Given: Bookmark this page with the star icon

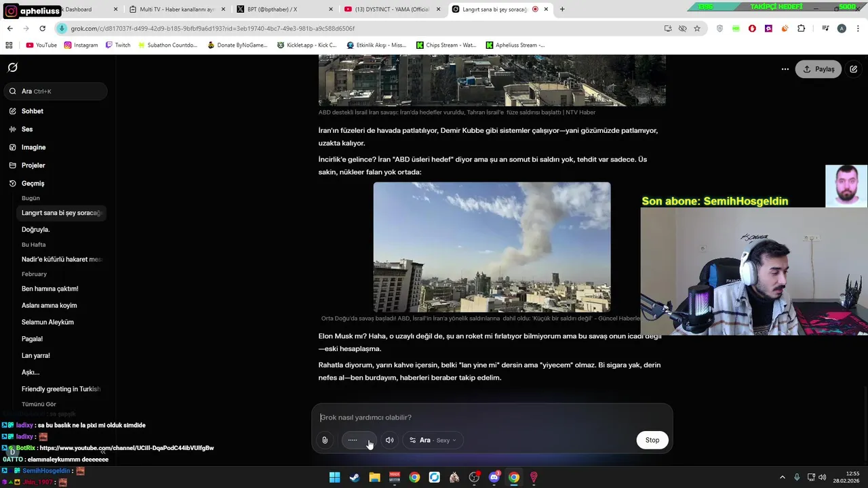Looking at the screenshot, I should (696, 28).
